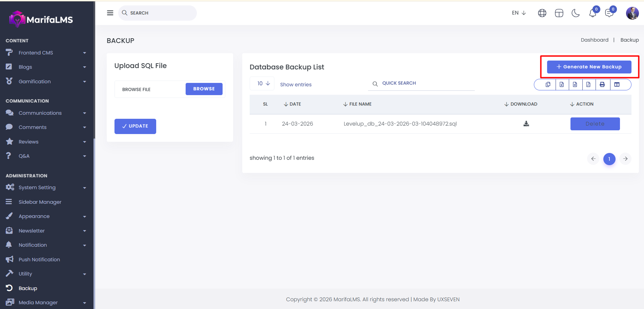Open the chat messages icon
This screenshot has width=644, height=309.
pos(609,13)
